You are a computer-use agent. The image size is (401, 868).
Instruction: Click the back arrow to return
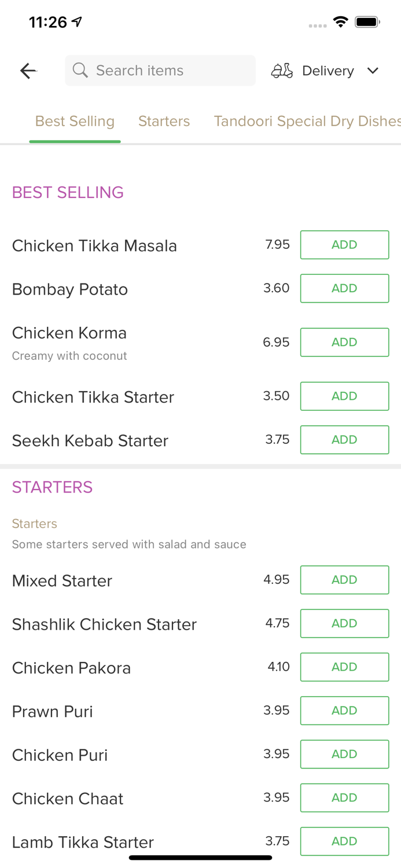tap(27, 70)
